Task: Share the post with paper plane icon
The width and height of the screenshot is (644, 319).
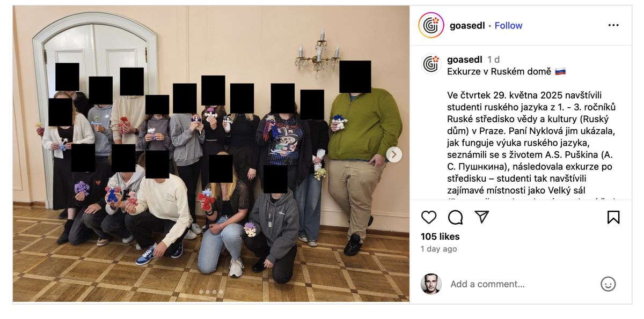Action: pos(482,217)
